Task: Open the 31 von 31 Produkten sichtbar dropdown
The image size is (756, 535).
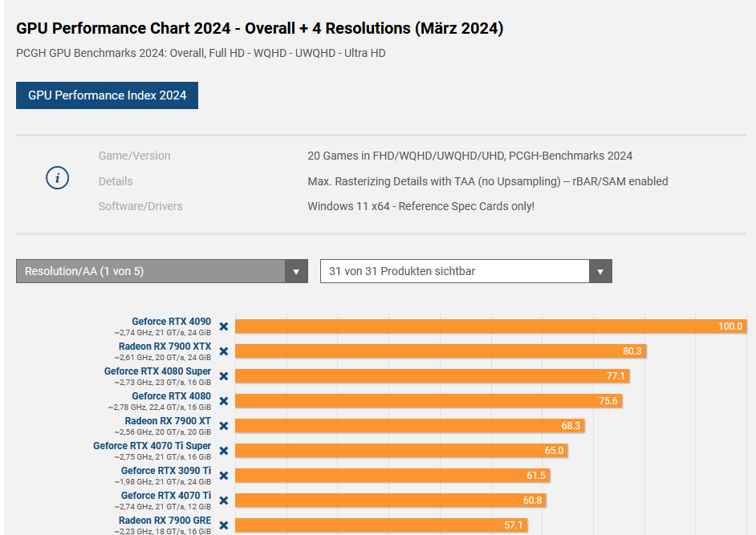Action: pos(466,271)
